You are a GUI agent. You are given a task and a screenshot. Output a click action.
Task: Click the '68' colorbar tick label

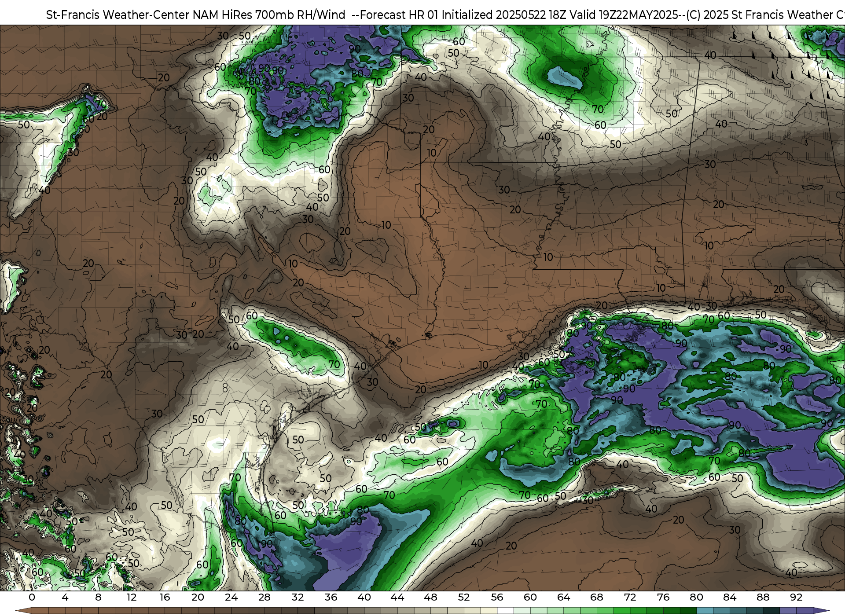pos(597,598)
